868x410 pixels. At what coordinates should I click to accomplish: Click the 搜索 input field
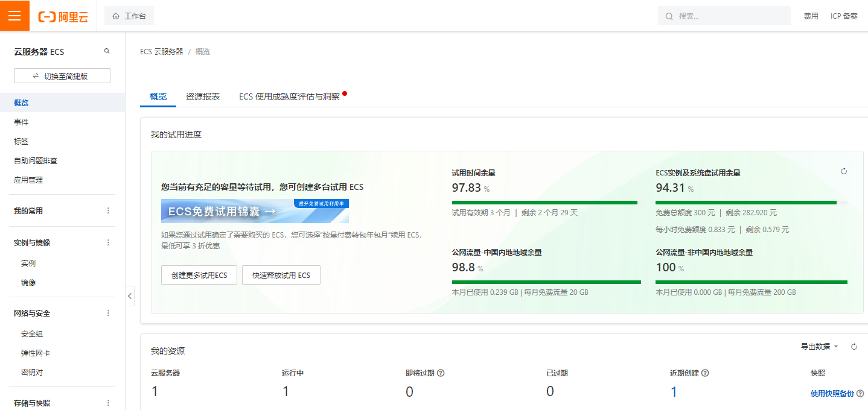tap(724, 16)
